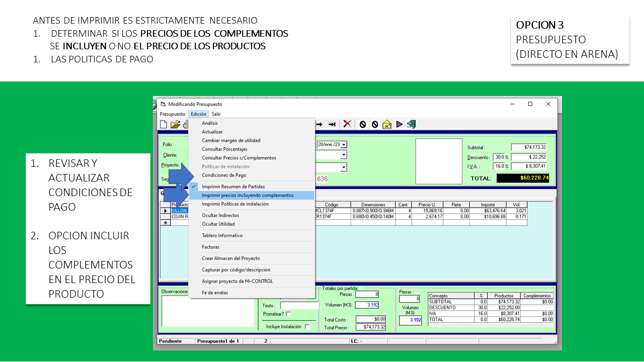
Task: Uncheck Imprimir Resumen de Partidas option
Action: tap(233, 187)
